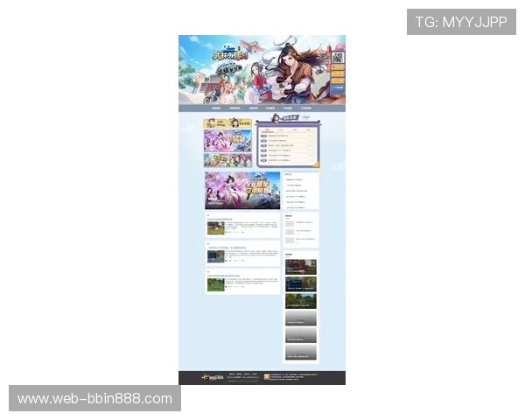525x420 pixels.
Task: Click the left yellow character button above the banners
Action: point(215,124)
